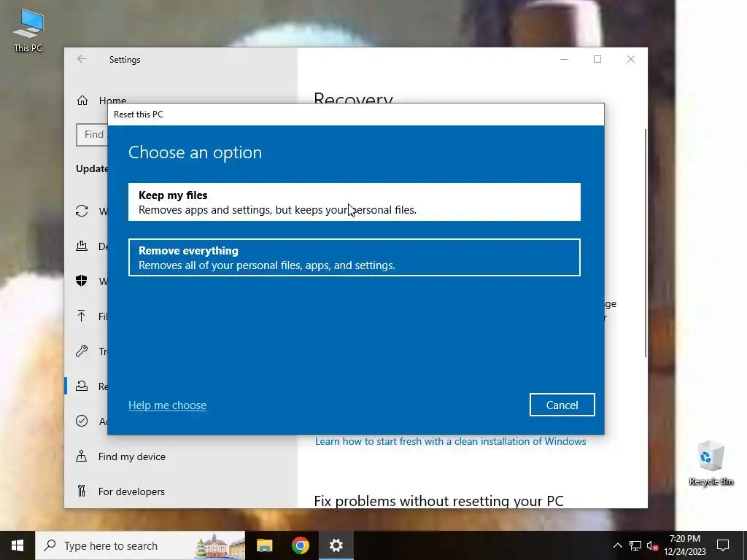Select the Windows Update sync icon

(82, 211)
